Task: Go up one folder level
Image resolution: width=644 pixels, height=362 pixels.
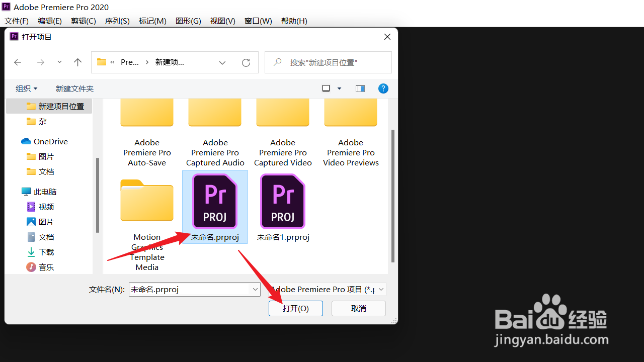Action: click(x=77, y=62)
